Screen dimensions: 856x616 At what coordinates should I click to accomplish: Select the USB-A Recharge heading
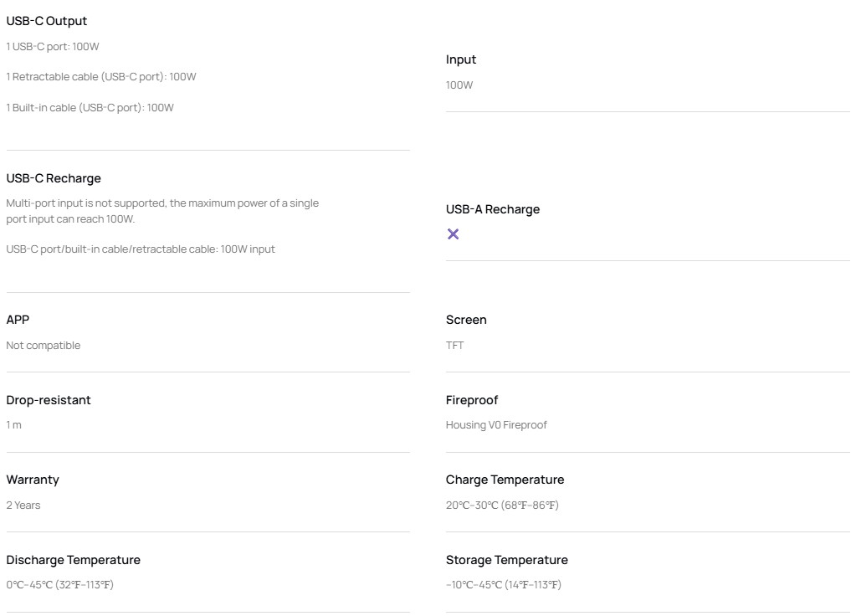[492, 209]
